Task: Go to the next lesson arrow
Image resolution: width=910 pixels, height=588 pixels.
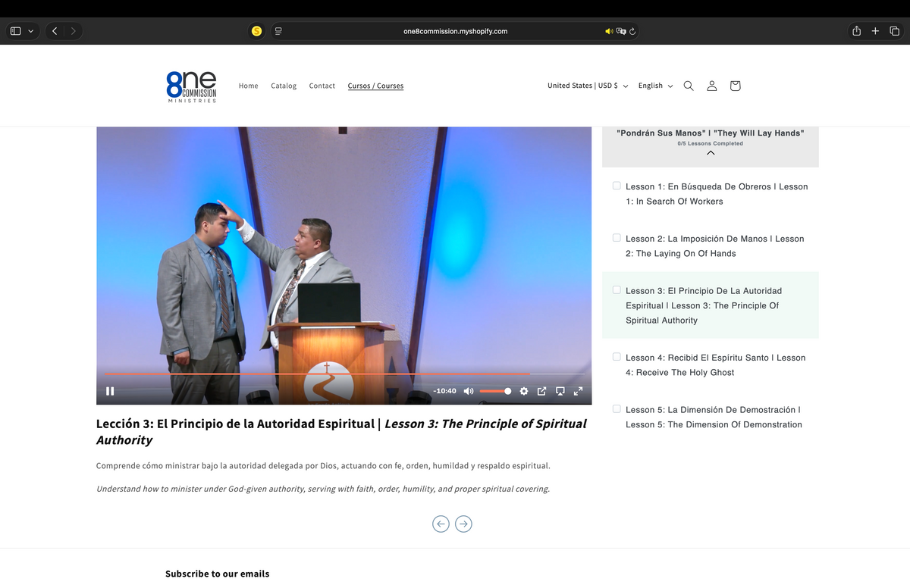Action: pyautogui.click(x=463, y=524)
